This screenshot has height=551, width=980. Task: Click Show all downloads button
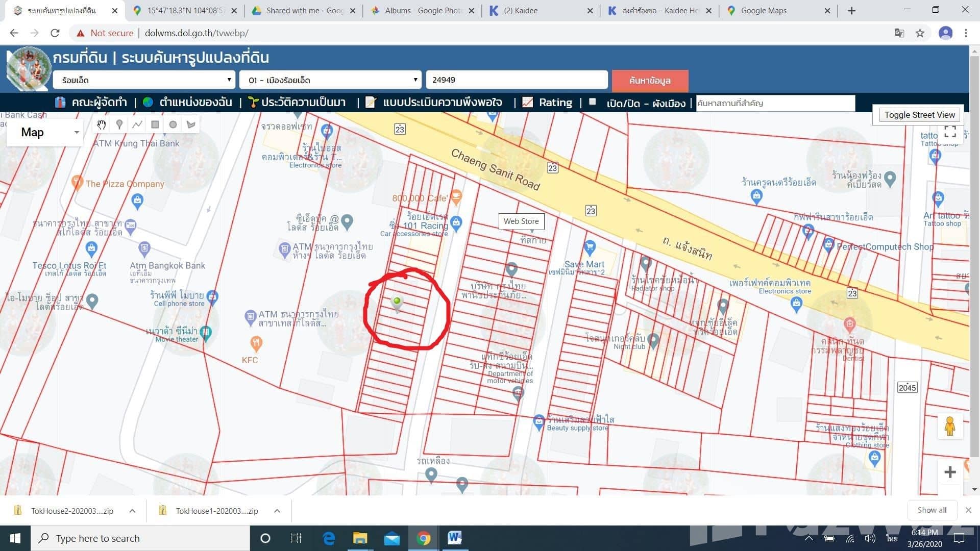[x=932, y=510]
